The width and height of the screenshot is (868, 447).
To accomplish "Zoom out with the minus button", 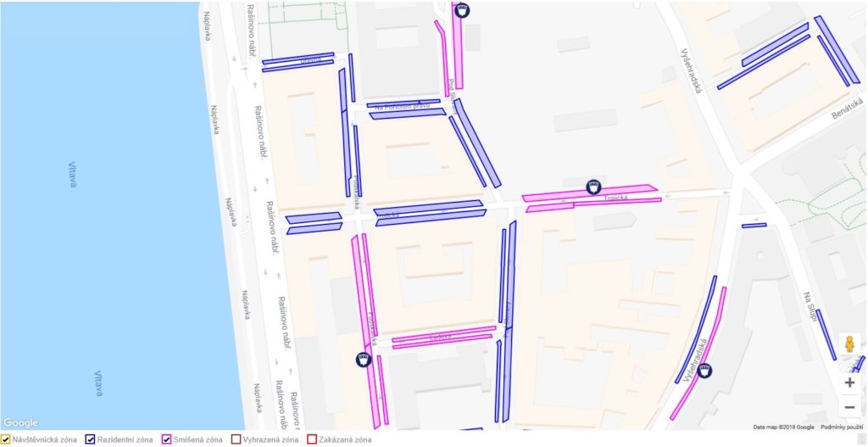I will tap(849, 407).
